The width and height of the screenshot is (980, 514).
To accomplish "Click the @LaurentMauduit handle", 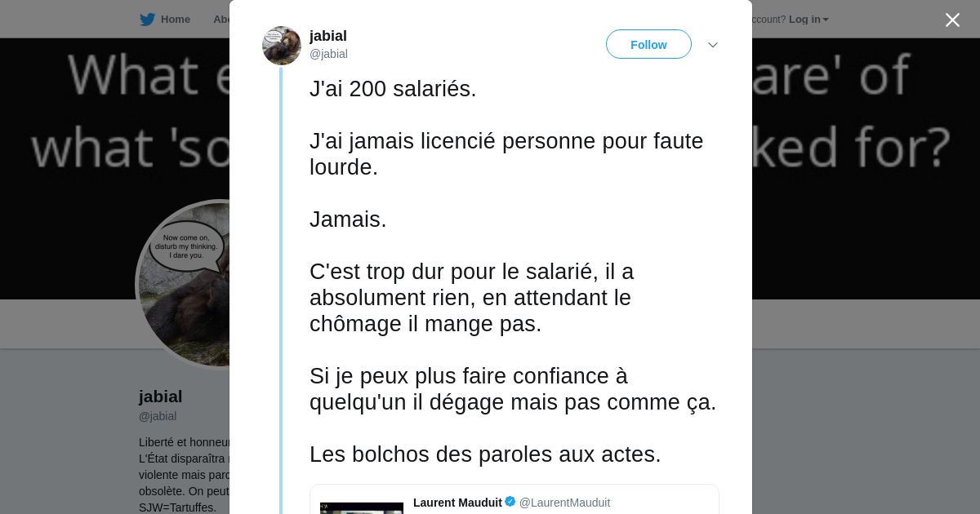I will 564,503.
